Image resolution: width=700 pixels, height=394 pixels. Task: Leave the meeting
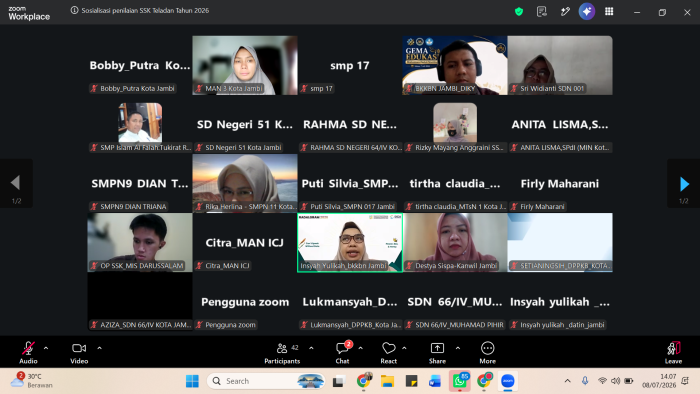(x=673, y=353)
